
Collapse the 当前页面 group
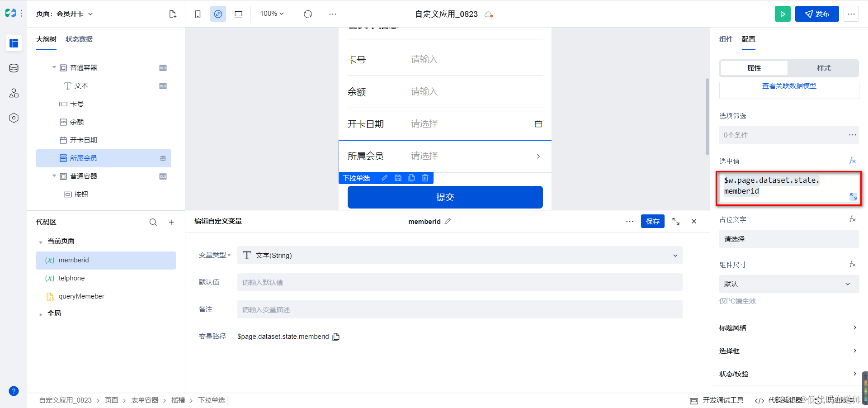click(41, 242)
